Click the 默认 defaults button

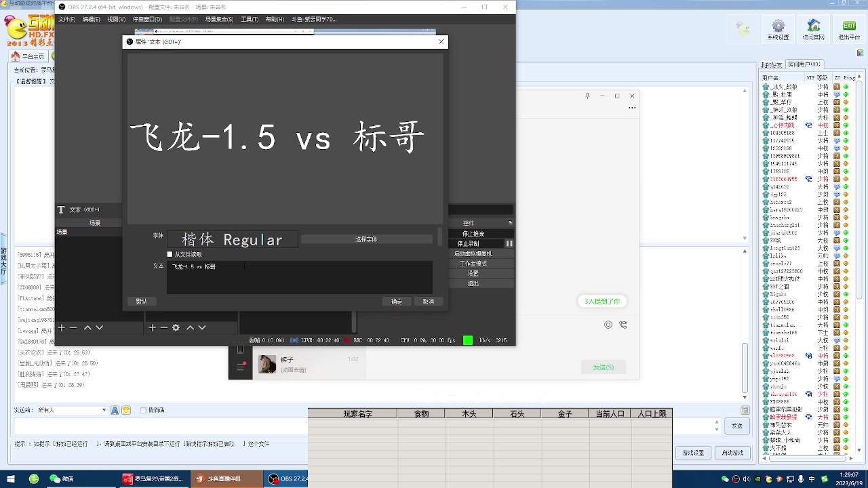pyautogui.click(x=142, y=302)
